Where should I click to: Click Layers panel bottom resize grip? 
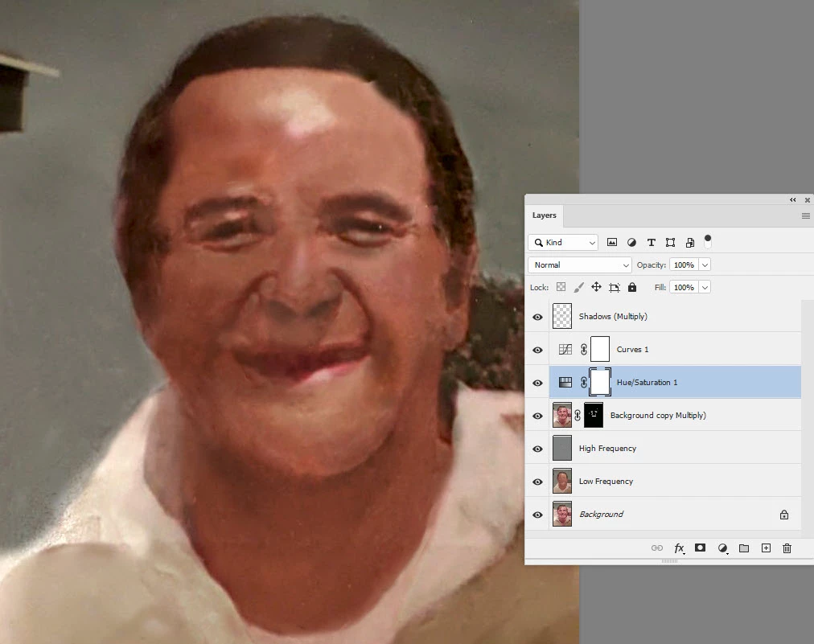pos(669,561)
